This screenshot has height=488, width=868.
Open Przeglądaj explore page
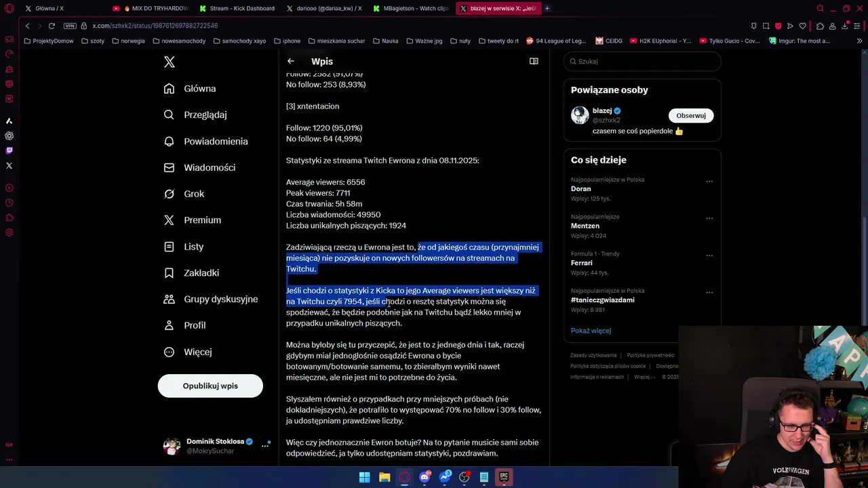pos(196,115)
